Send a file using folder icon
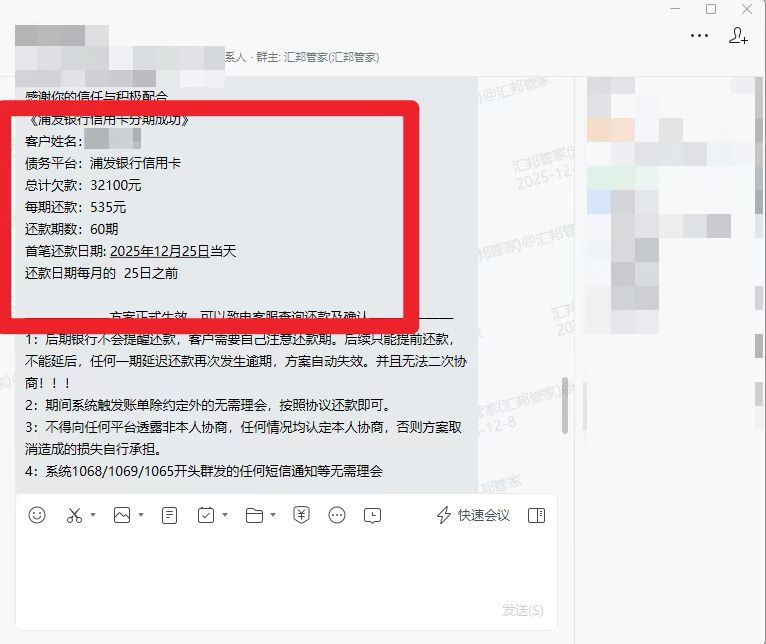 (254, 515)
